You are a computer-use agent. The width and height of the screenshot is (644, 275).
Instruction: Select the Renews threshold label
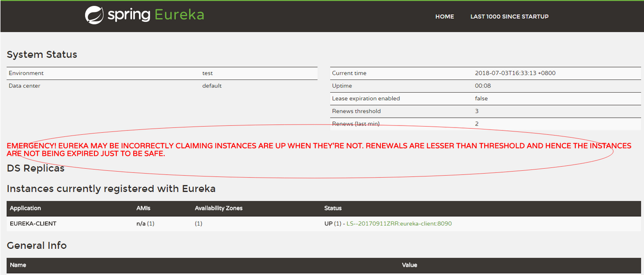tap(356, 111)
